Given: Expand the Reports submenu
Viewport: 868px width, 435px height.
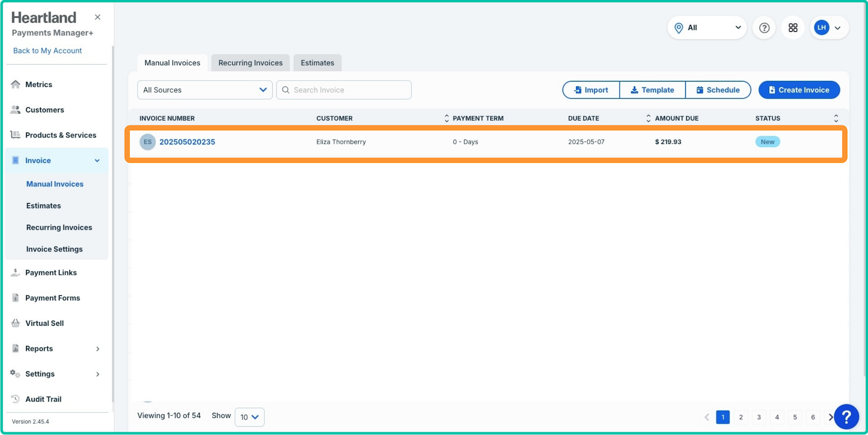Looking at the screenshot, I should [98, 349].
